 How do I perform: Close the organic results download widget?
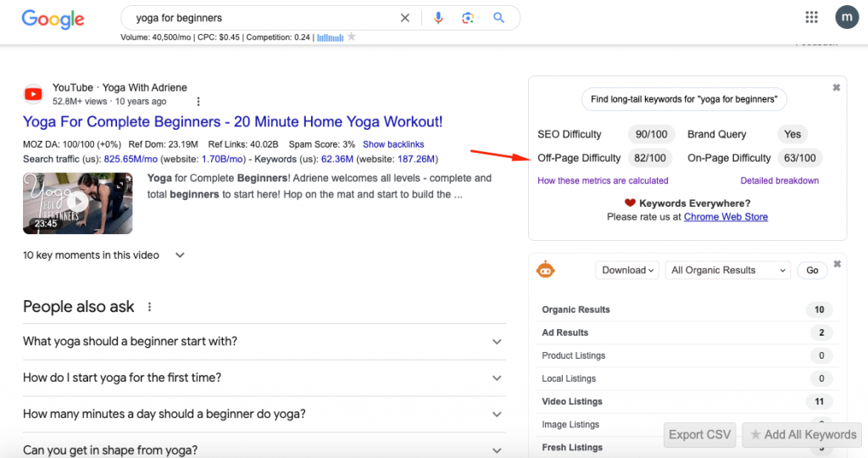coord(837,264)
